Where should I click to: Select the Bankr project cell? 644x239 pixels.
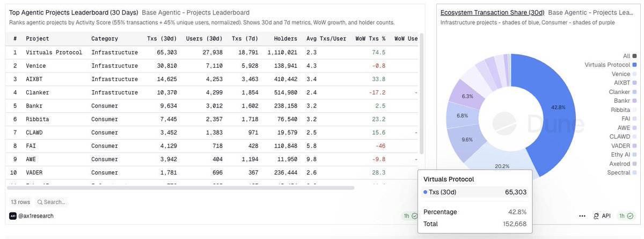point(34,106)
